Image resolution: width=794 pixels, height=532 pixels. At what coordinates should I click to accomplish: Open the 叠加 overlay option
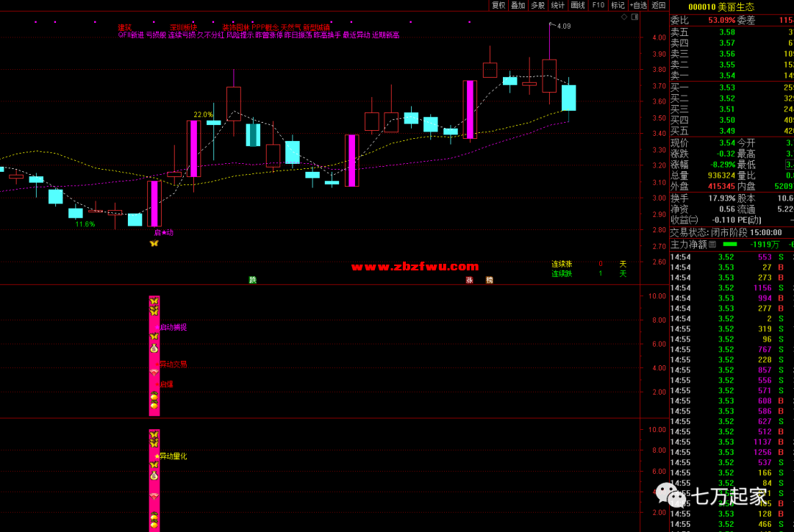pyautogui.click(x=518, y=5)
